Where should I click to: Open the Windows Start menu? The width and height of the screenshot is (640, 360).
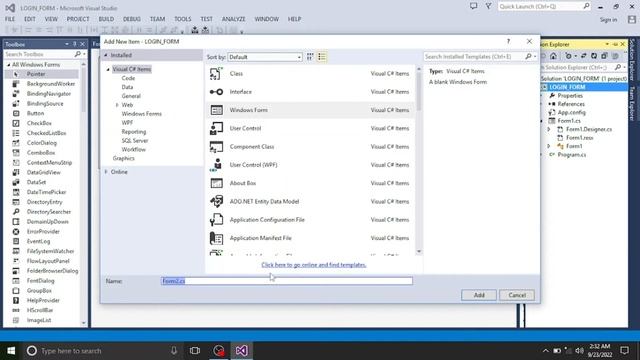(11, 350)
